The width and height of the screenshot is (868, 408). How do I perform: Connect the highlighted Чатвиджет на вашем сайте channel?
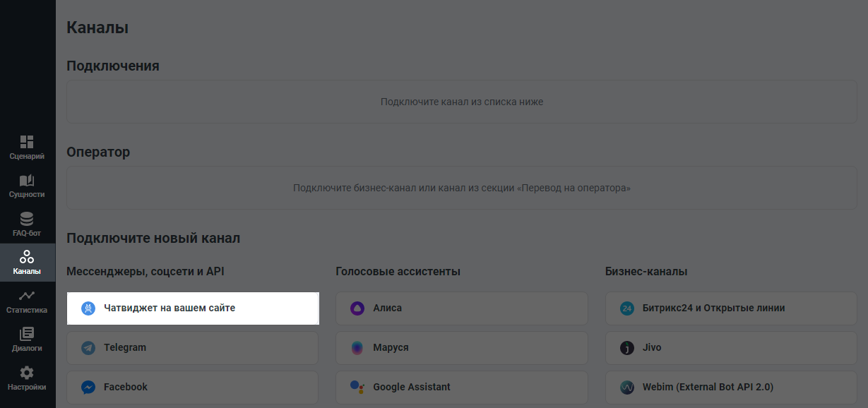[x=192, y=308]
